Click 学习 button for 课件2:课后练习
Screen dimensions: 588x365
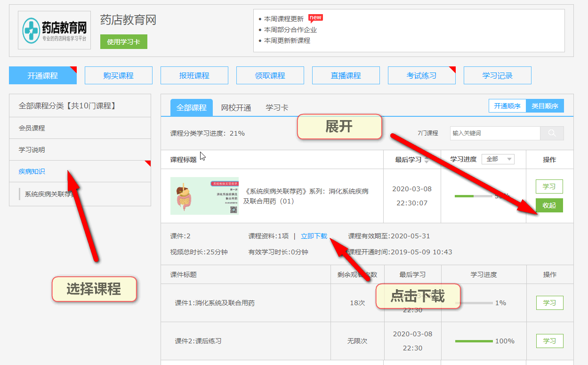click(549, 341)
